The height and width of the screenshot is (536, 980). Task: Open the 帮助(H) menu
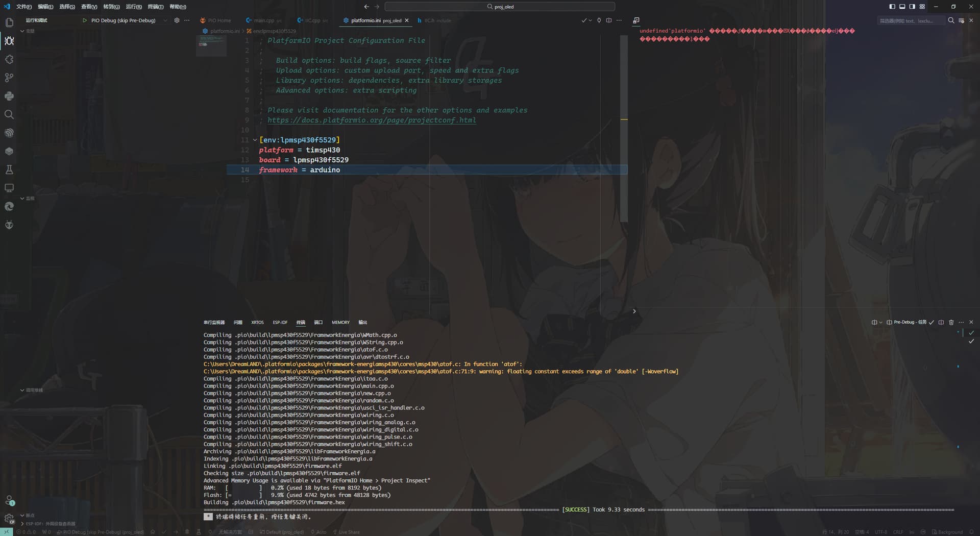[x=178, y=7]
